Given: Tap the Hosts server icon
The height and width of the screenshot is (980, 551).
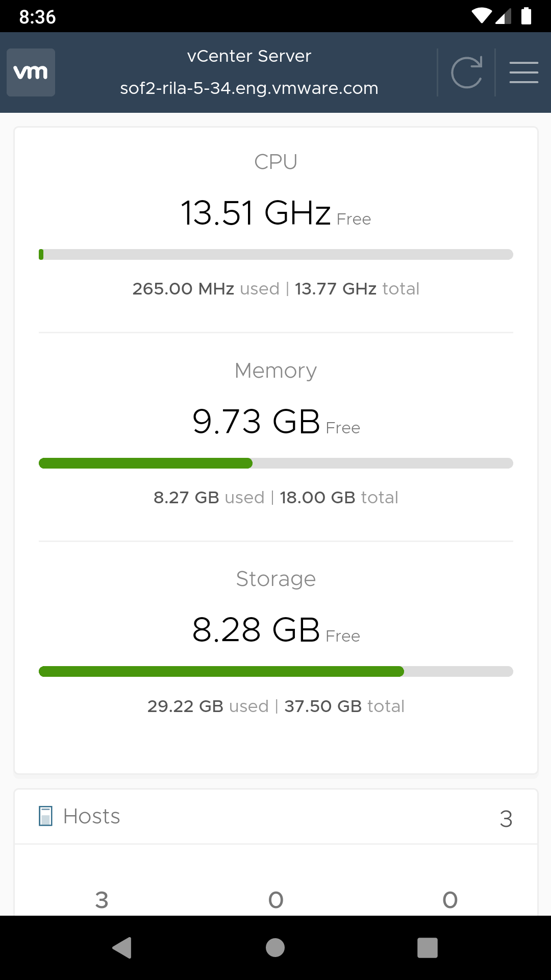Looking at the screenshot, I should click(46, 816).
